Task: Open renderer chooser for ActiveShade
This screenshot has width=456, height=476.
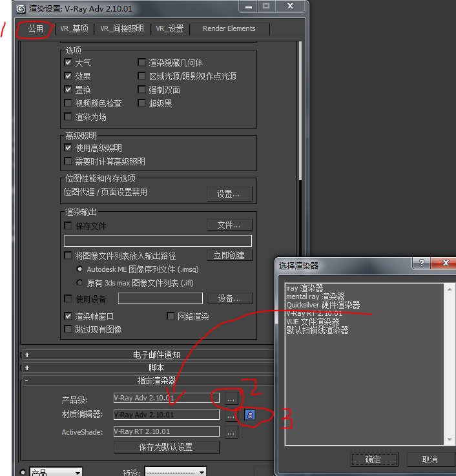Action: (231, 432)
